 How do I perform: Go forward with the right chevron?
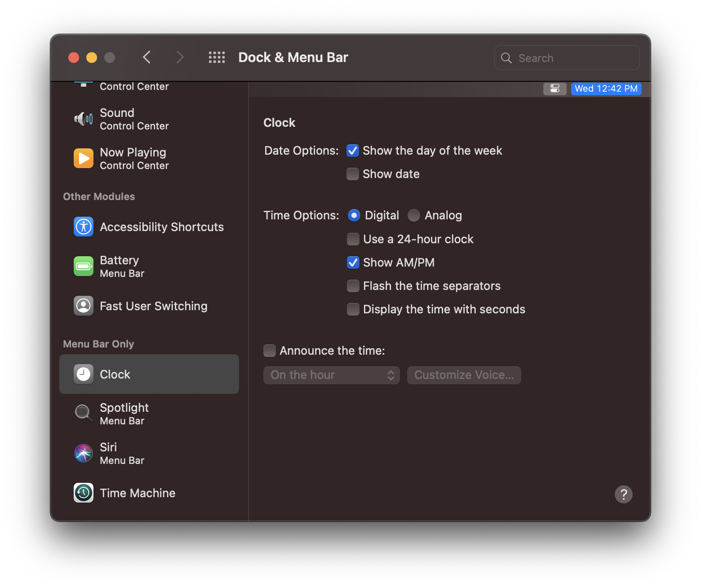(x=180, y=57)
